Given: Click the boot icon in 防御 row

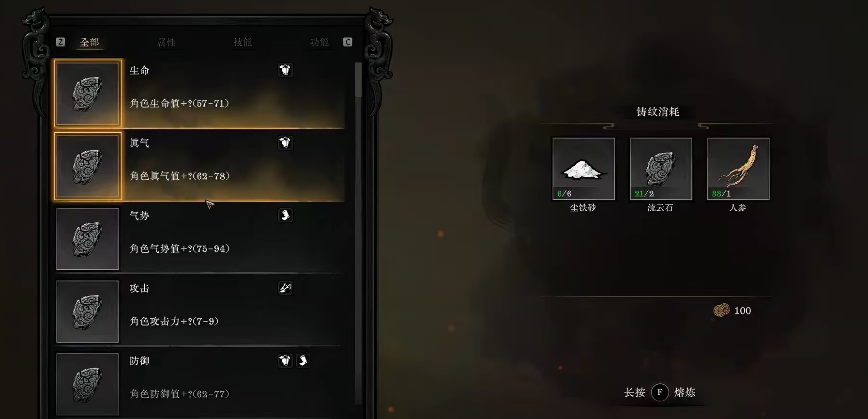Looking at the screenshot, I should [303, 360].
